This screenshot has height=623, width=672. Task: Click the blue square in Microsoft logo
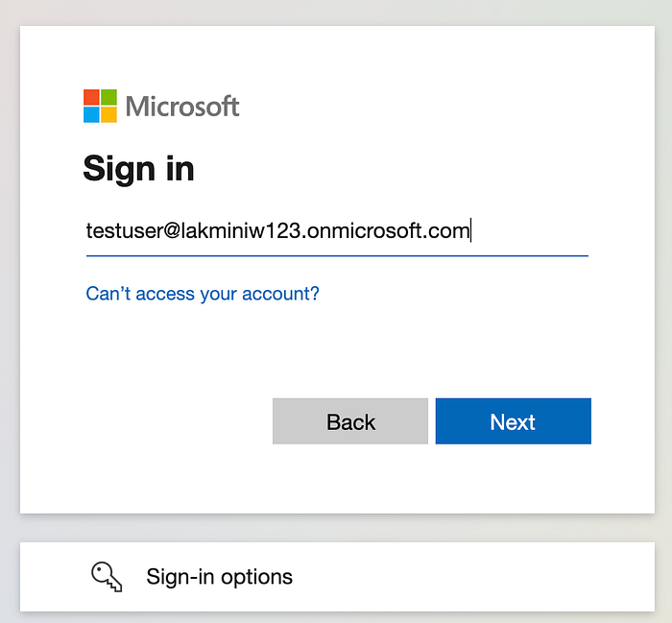point(91,114)
